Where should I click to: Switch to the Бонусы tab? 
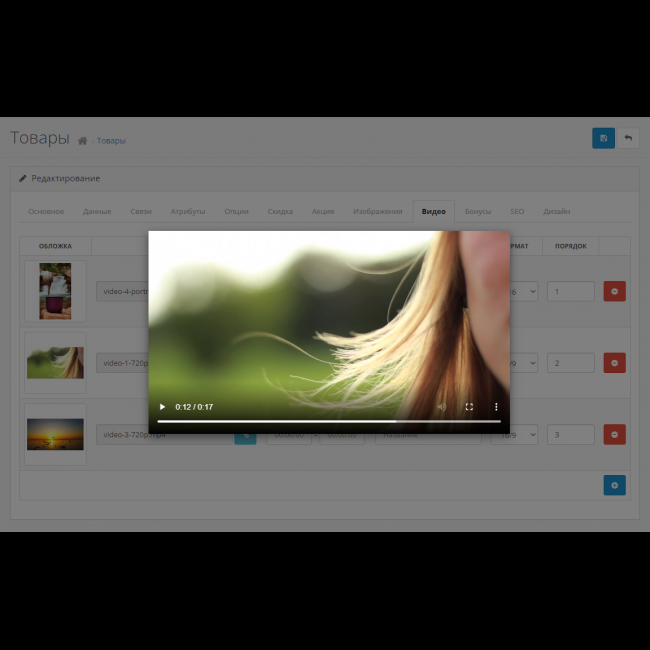tap(478, 212)
